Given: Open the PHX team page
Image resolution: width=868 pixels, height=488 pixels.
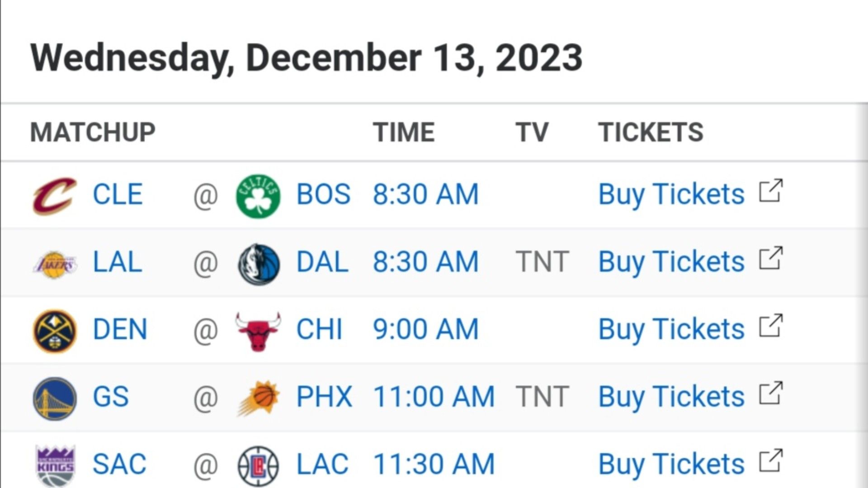Looking at the screenshot, I should tap(324, 397).
